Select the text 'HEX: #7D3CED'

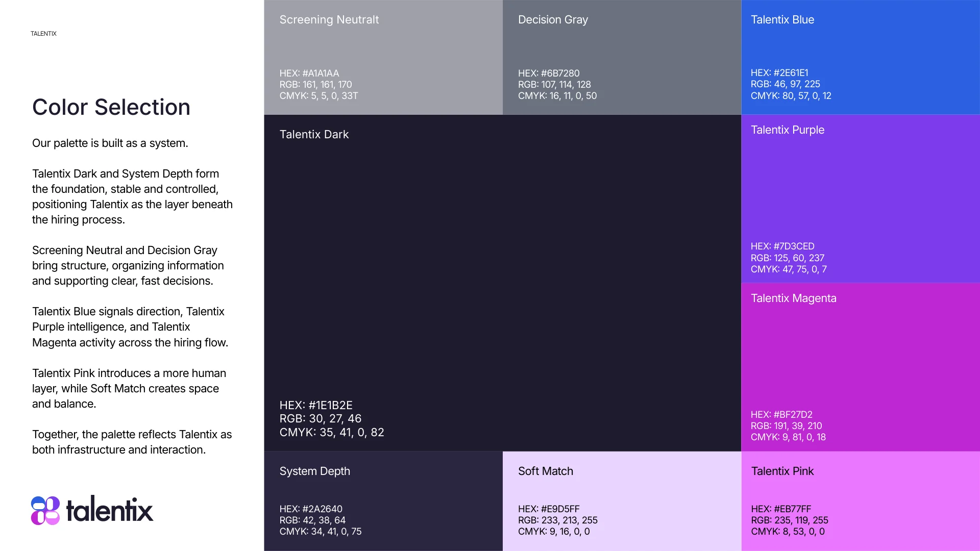tap(782, 246)
